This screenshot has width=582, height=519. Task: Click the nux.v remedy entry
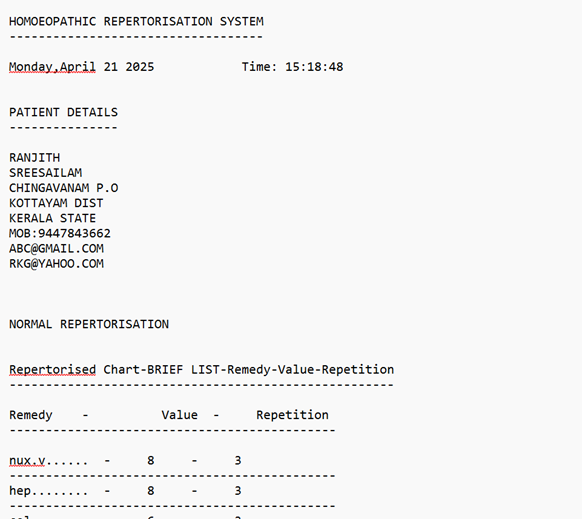[27, 461]
